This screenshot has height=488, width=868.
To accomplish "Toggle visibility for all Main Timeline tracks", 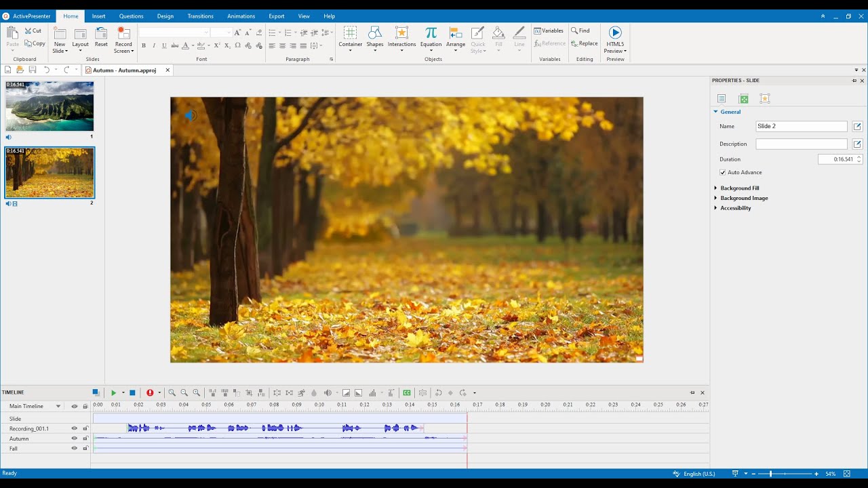I will [x=75, y=406].
